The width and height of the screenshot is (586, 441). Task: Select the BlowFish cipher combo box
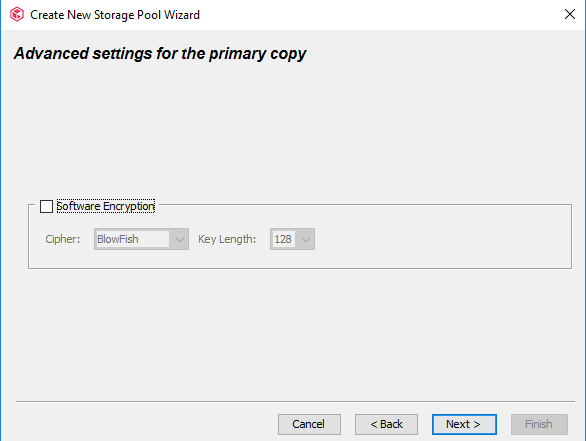(x=141, y=239)
